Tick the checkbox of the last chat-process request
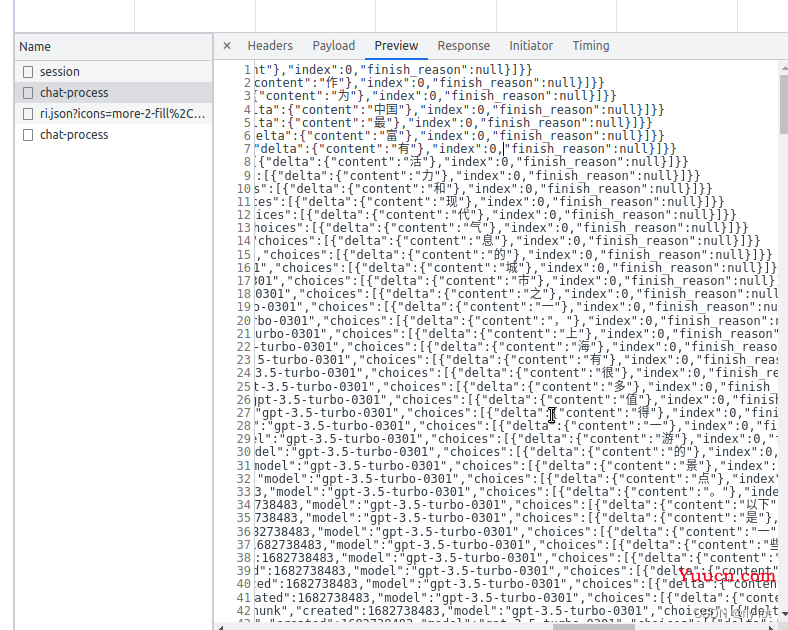Viewport: 788px width, 630px height. click(28, 135)
